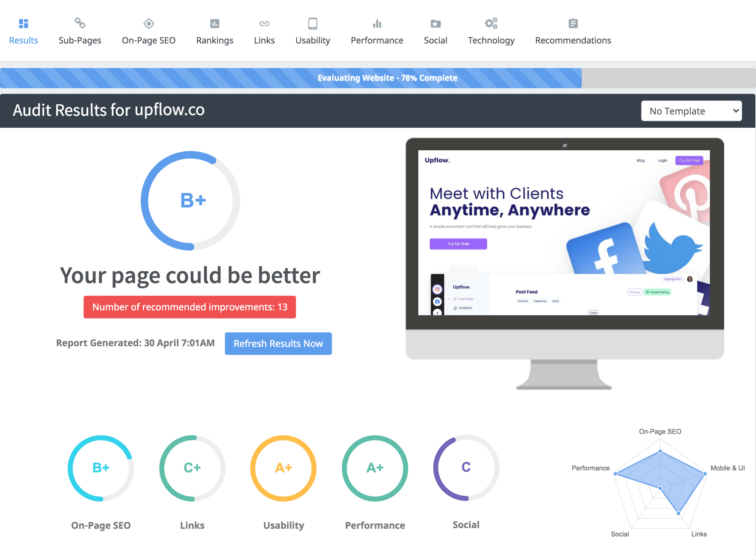Click the Social C score circle
The width and height of the screenshot is (756, 556).
click(x=466, y=467)
